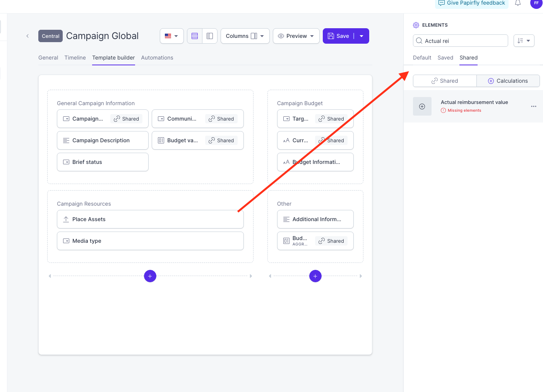The image size is (543, 392).
Task: Click the Shared badge on Budget va... element
Action: (x=221, y=140)
